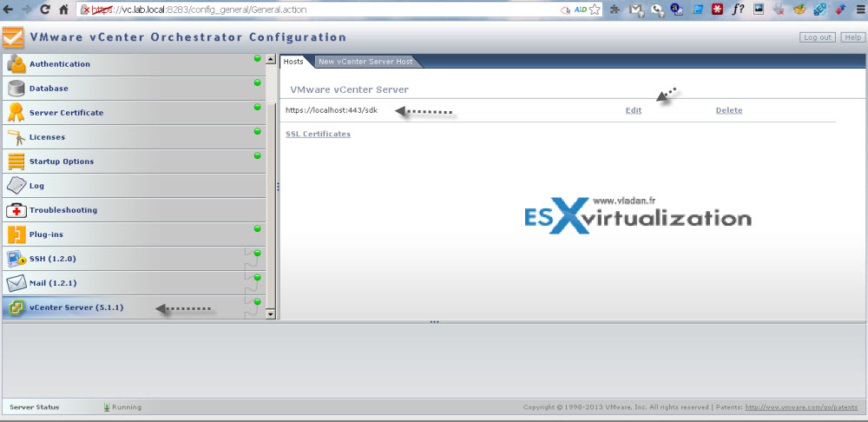Screen dimensions: 868x422
Task: Open the Authentication section
Action: [x=134, y=64]
